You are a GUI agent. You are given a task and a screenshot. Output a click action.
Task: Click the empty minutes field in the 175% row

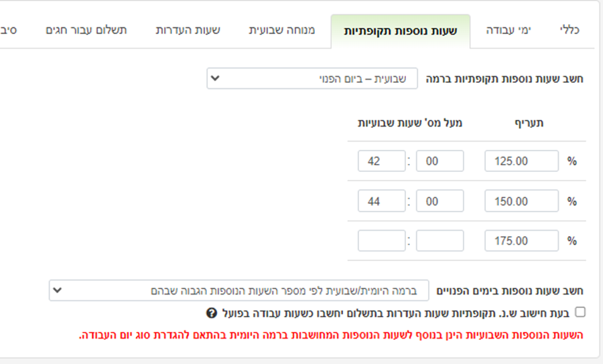click(440, 241)
